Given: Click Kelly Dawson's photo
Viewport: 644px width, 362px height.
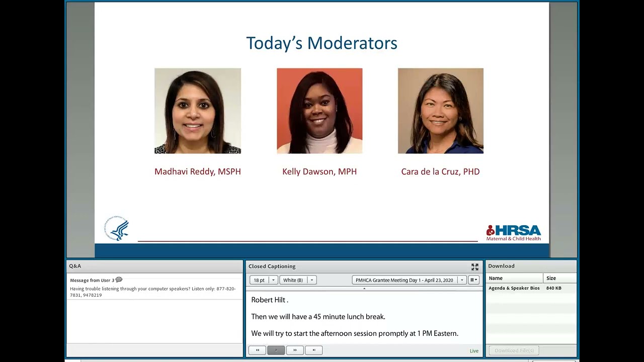Looking at the screenshot, I should click(319, 111).
